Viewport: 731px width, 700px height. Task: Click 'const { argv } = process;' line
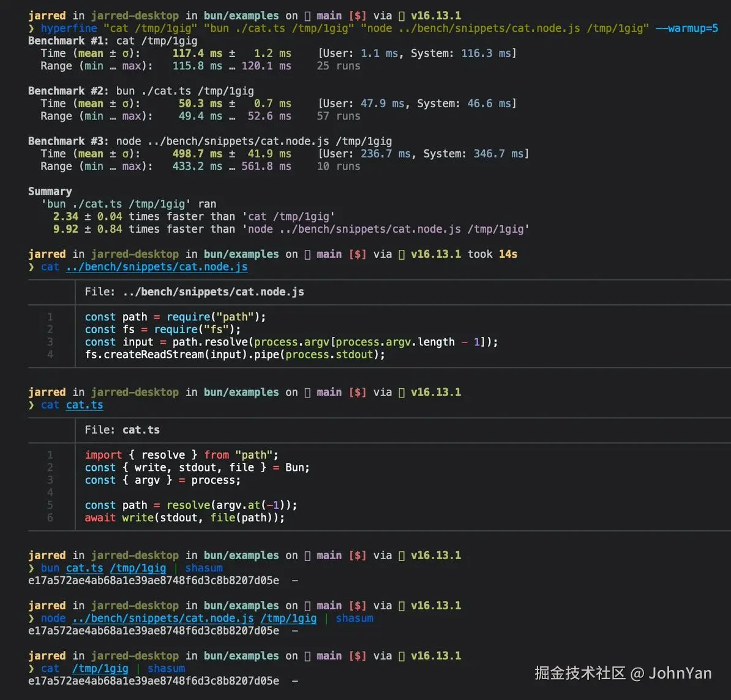(x=163, y=480)
